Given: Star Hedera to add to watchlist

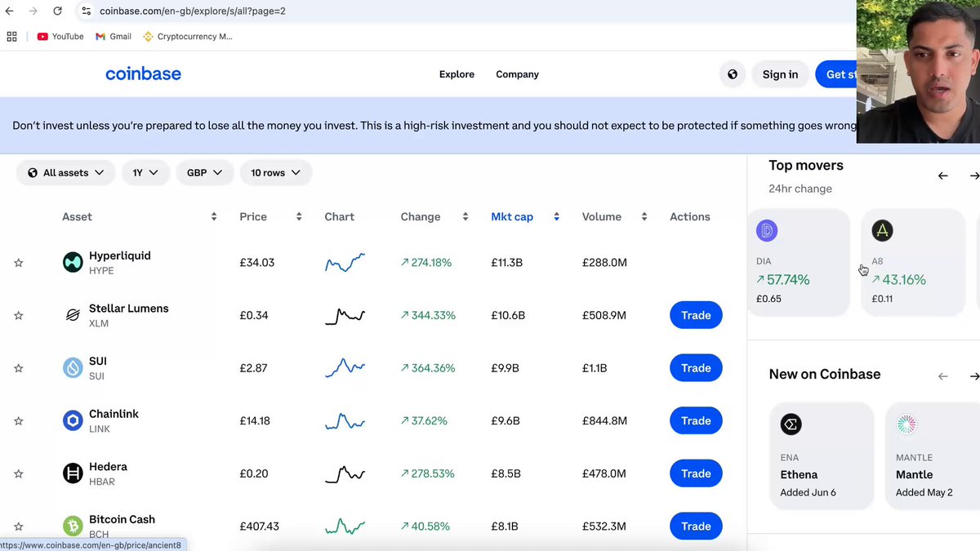Looking at the screenshot, I should click(19, 473).
